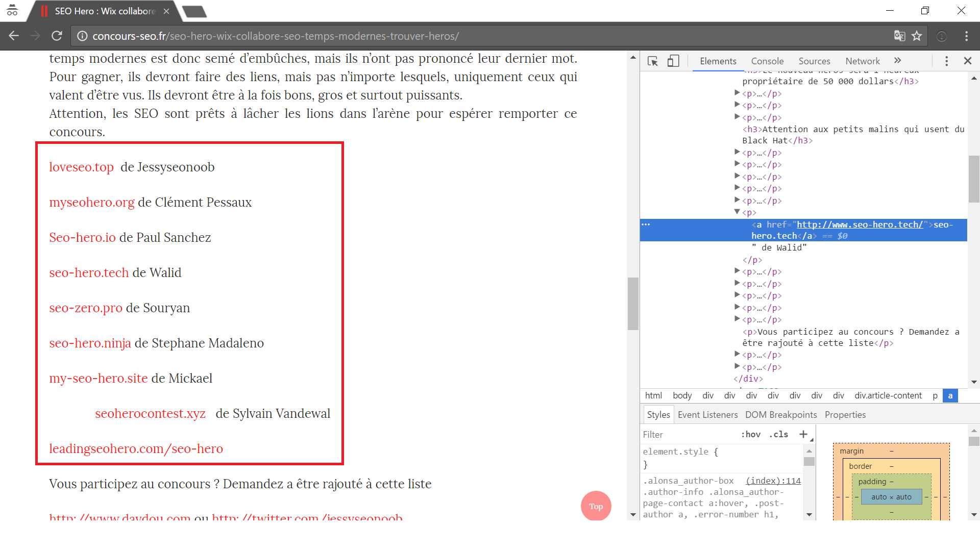This screenshot has height=551, width=980.
Task: Click the address bar URL
Action: (276, 36)
